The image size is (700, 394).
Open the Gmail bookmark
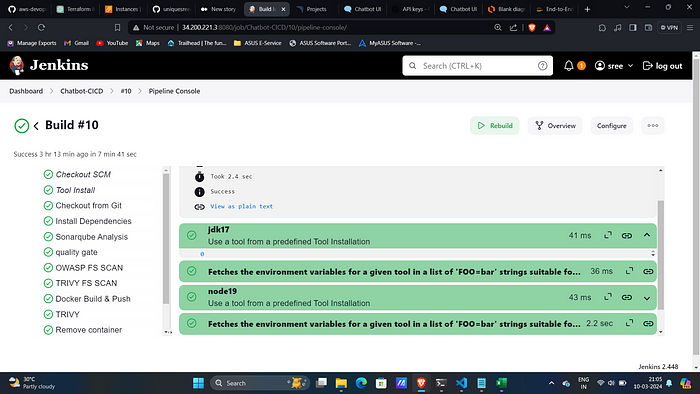pos(76,43)
